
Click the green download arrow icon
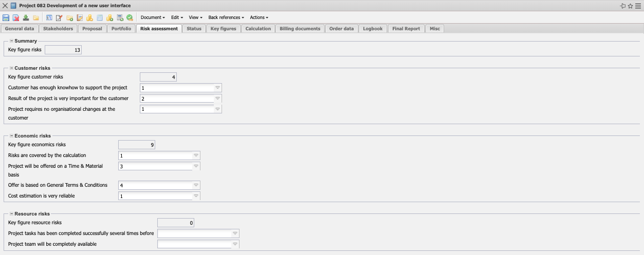click(26, 17)
